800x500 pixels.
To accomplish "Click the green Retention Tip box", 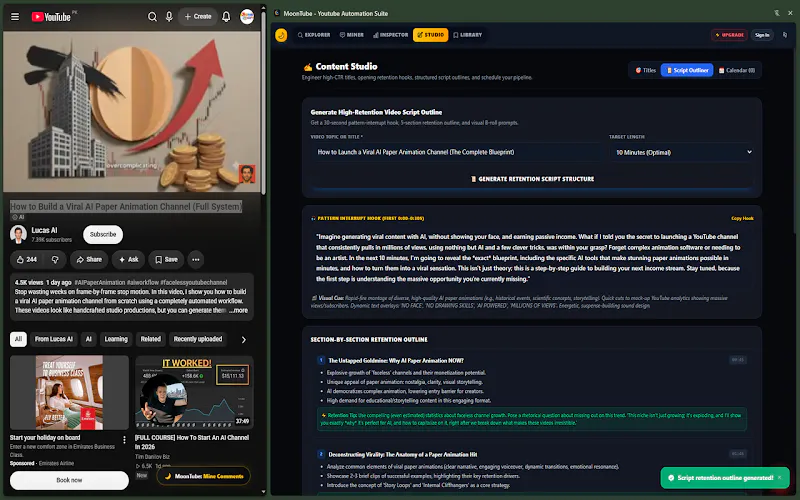I will [x=532, y=419].
